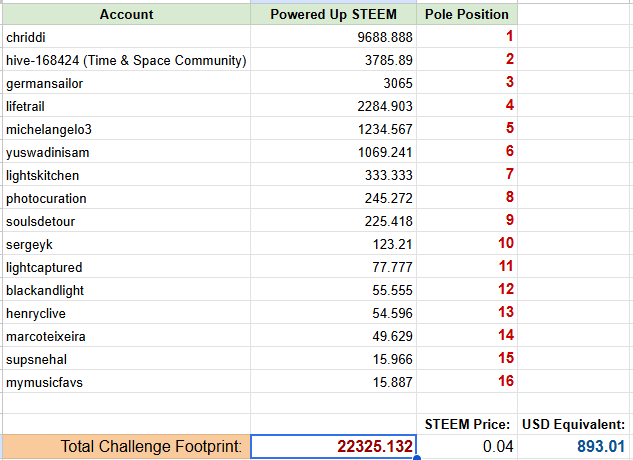The width and height of the screenshot is (633, 460).
Task: Select the yuswadinisam cell
Action: (126, 152)
